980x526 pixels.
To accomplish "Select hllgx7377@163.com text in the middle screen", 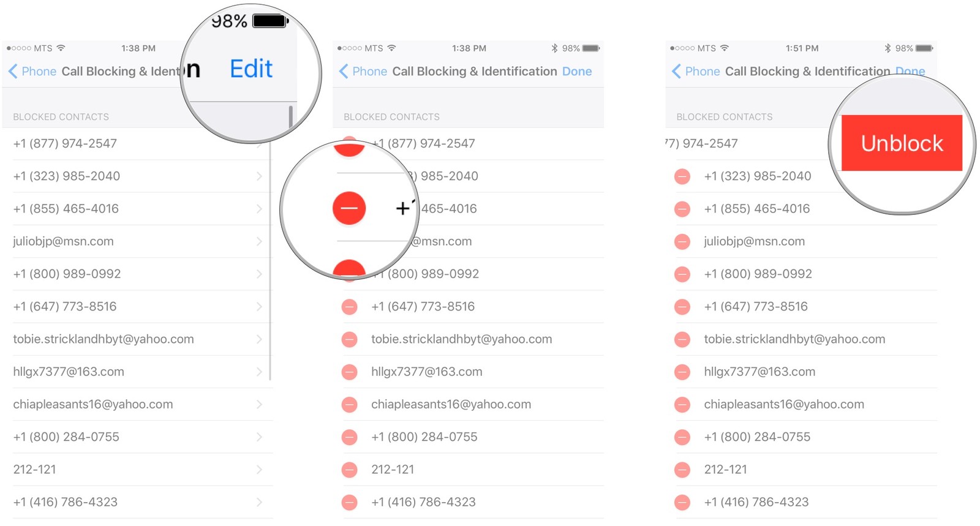I will (x=427, y=372).
